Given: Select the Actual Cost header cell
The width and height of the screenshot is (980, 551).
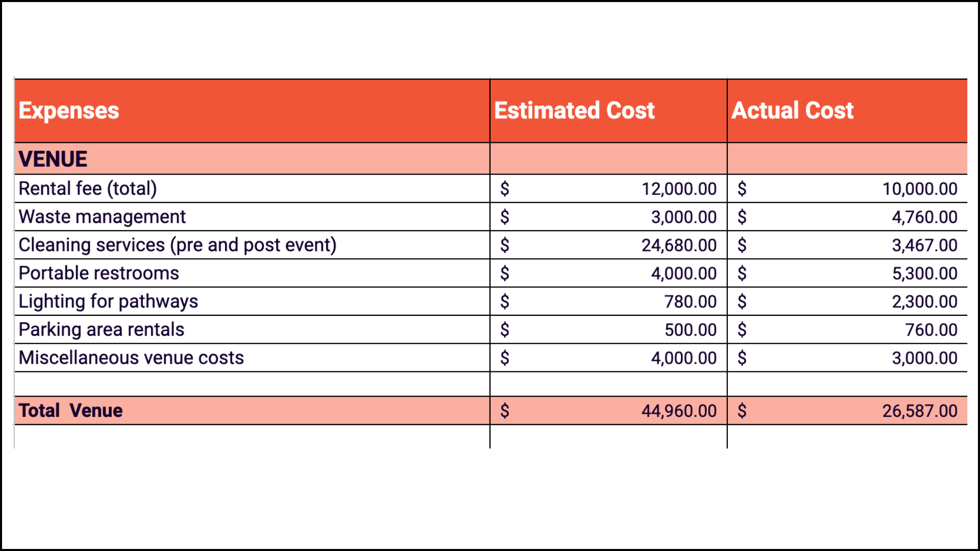Looking at the screenshot, I should [792, 111].
